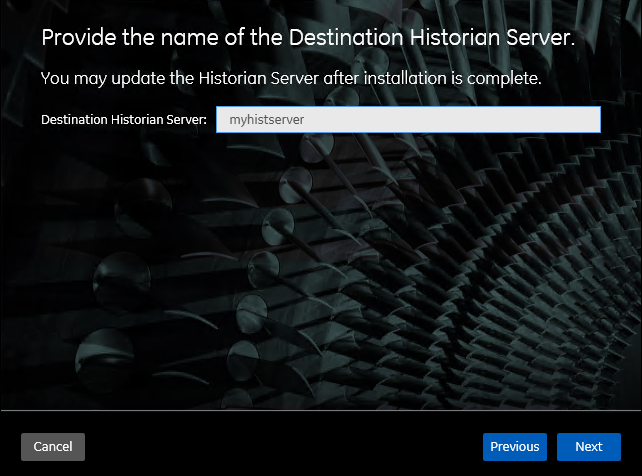Select the heading 'Provide the name of the Destination Historian Server.'
This screenshot has width=642, height=476.
point(308,37)
